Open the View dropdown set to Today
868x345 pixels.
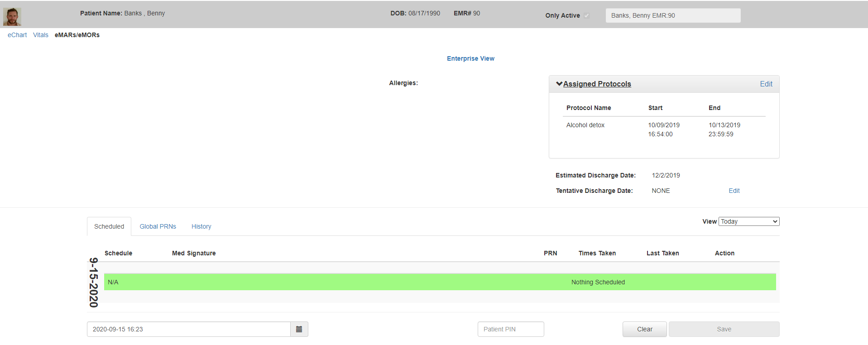pos(748,221)
